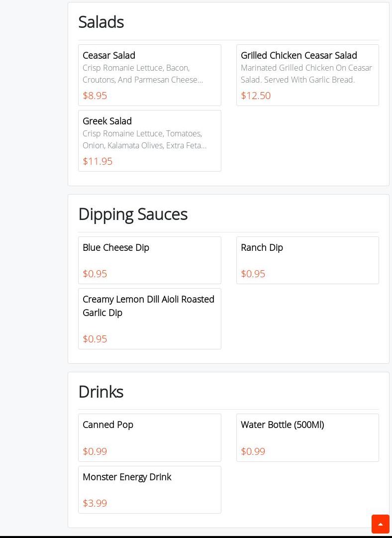Viewport: 392px width, 538px height.
Task: Click the Drinks section heading
Action: [100, 392]
